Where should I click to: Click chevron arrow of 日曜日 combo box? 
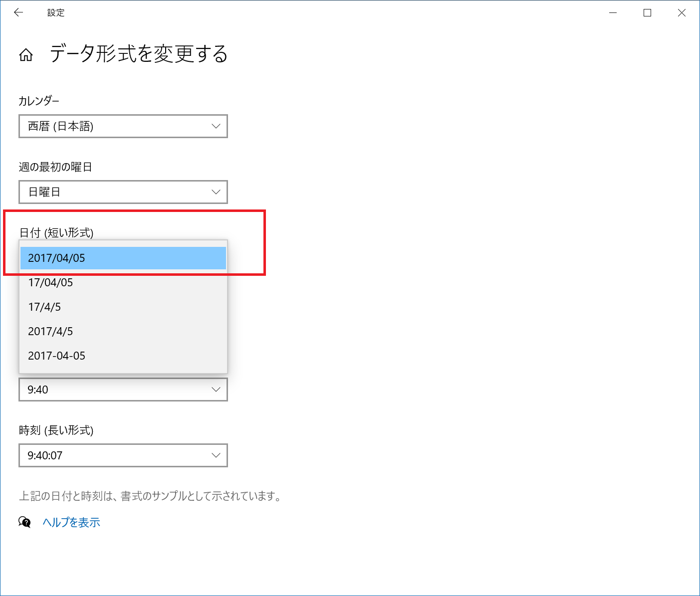tap(216, 192)
